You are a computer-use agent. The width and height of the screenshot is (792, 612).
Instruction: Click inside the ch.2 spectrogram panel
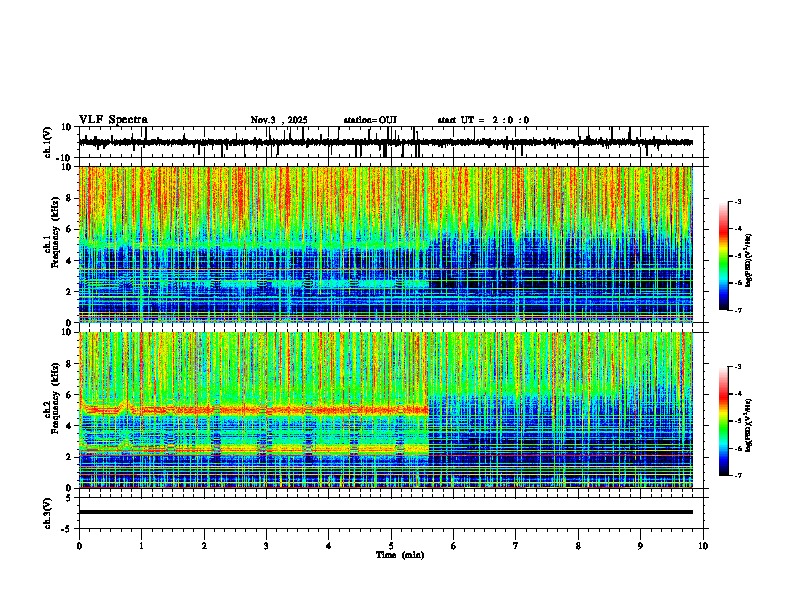[385, 410]
